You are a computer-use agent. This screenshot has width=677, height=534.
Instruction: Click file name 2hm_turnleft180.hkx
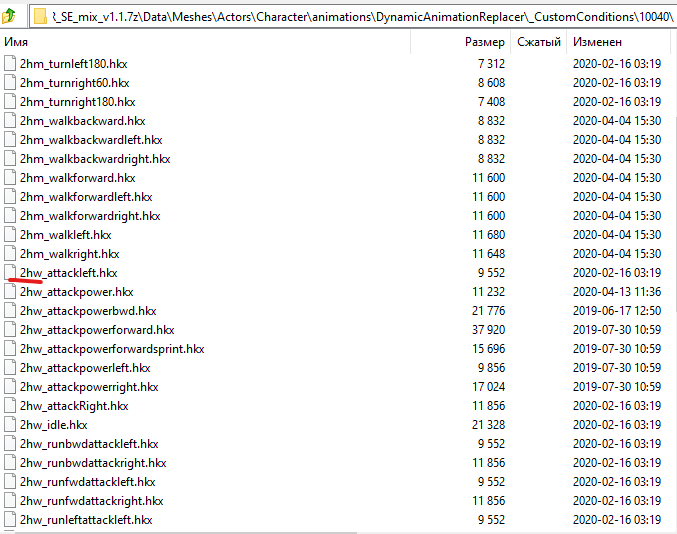point(73,64)
